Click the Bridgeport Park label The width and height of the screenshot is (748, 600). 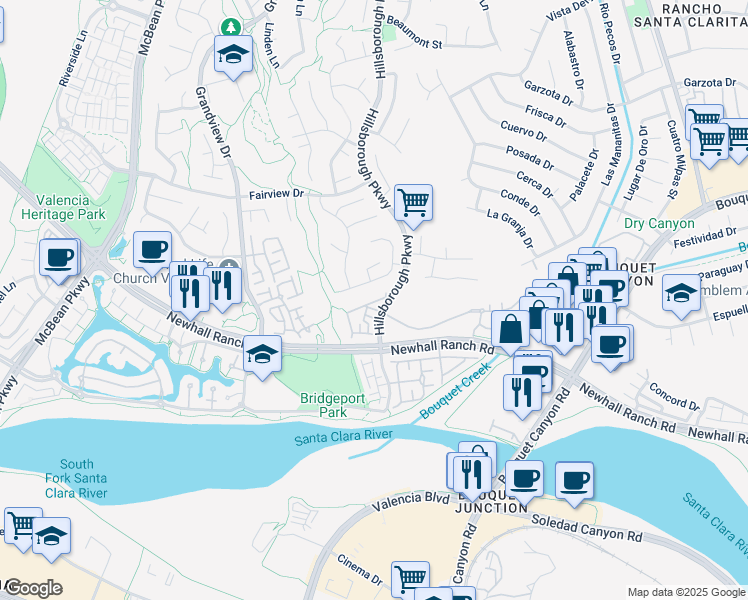pos(332,405)
